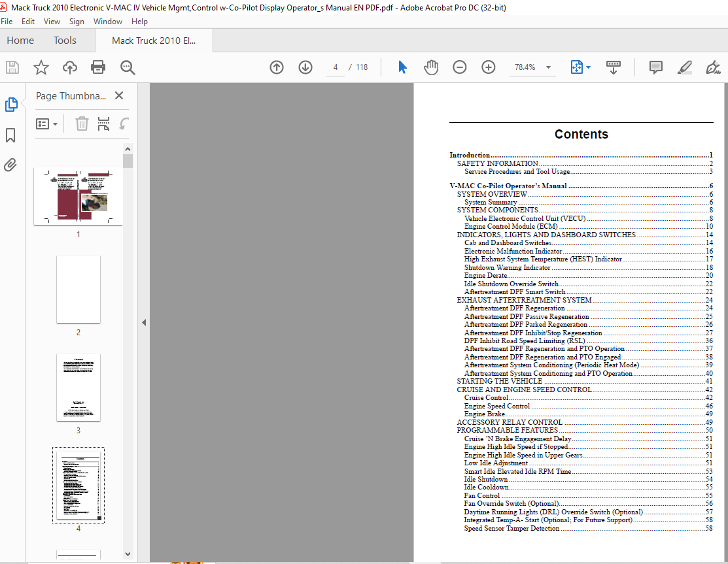
Task: Close the Page Thumbnails panel
Action: [119, 95]
